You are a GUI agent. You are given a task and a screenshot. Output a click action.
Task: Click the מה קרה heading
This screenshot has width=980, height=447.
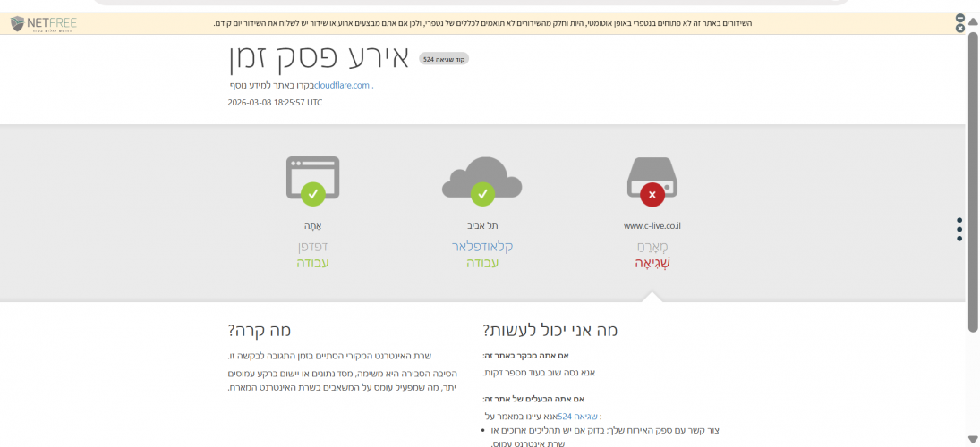[260, 330]
